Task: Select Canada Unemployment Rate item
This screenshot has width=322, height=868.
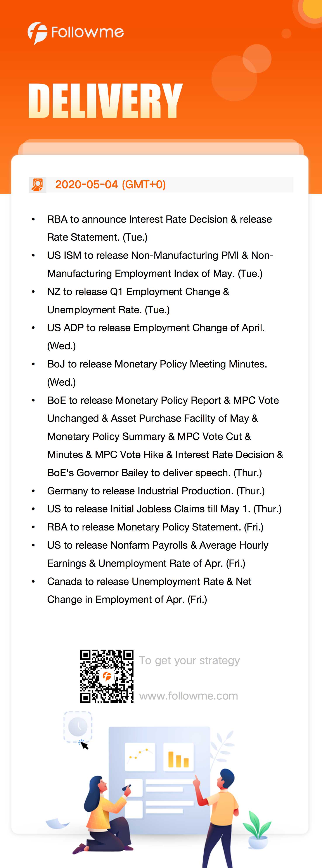Action: pos(149,590)
